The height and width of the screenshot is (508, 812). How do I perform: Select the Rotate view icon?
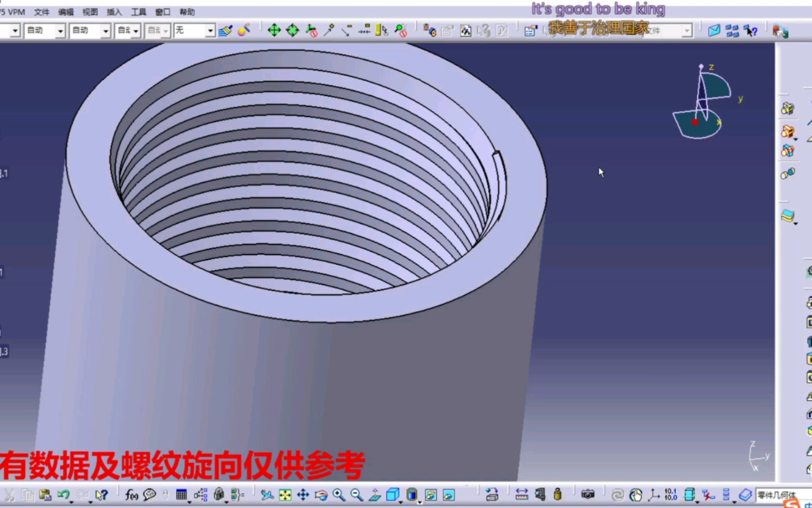coord(321,494)
